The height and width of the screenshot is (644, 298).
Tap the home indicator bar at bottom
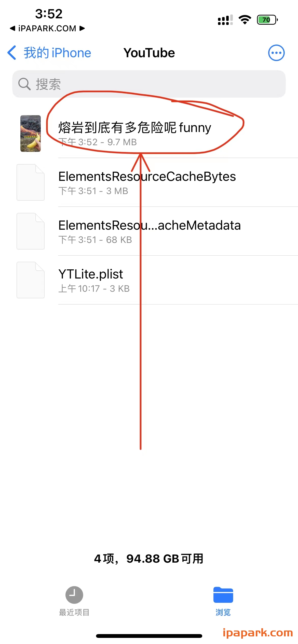pyautogui.click(x=149, y=636)
